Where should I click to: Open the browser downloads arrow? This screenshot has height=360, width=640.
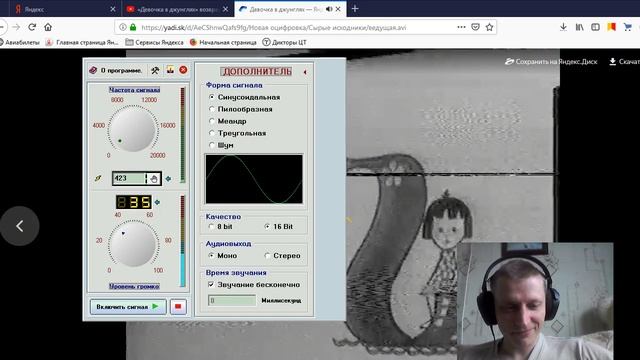[563, 27]
